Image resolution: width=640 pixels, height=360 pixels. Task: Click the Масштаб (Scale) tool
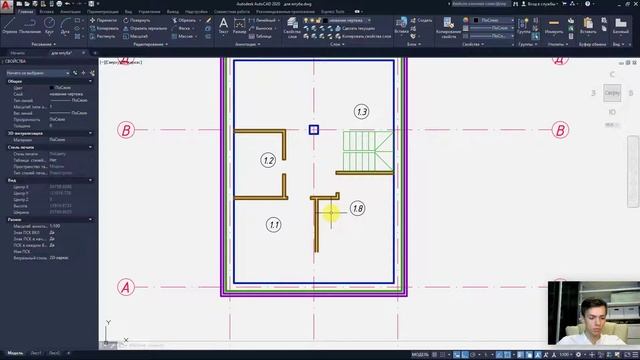click(x=135, y=36)
